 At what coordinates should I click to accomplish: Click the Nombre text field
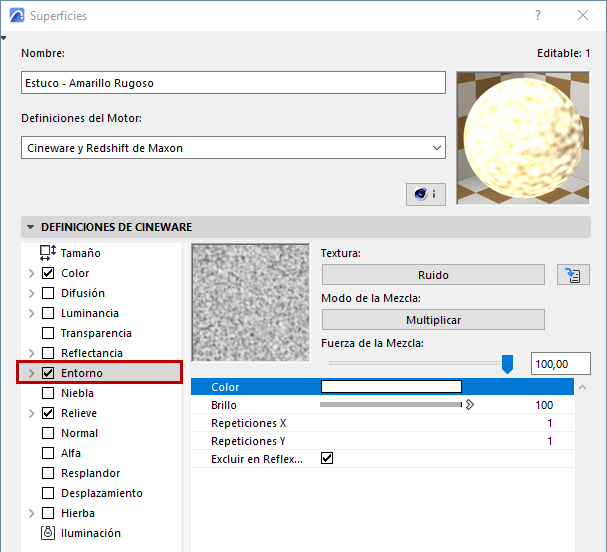(233, 82)
